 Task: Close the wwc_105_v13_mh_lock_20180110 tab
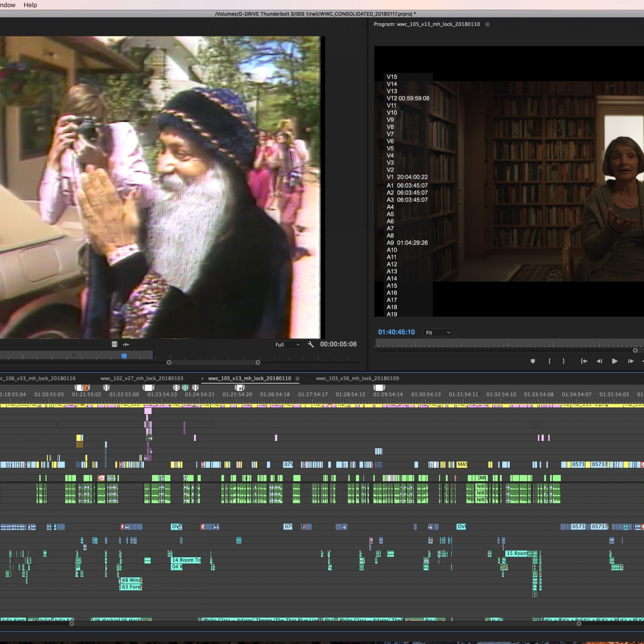tap(202, 379)
